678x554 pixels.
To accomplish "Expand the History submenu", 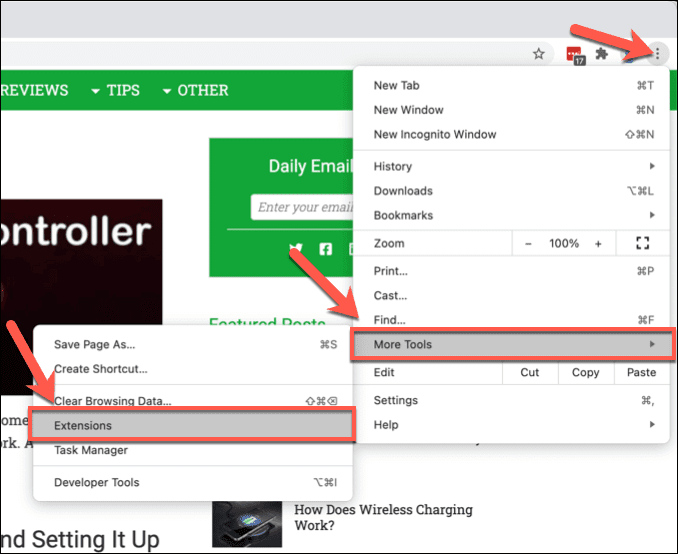I will pos(513,166).
